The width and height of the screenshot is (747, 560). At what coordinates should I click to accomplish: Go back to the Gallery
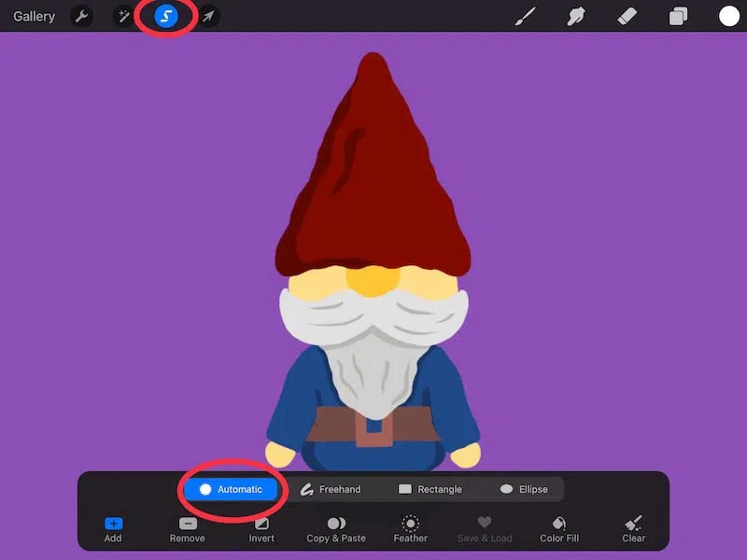[x=33, y=16]
